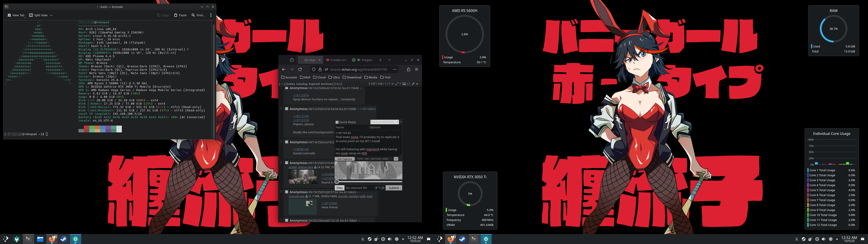Open Firefox extensions puzzle icon
868x244 pixels.
[408, 69]
